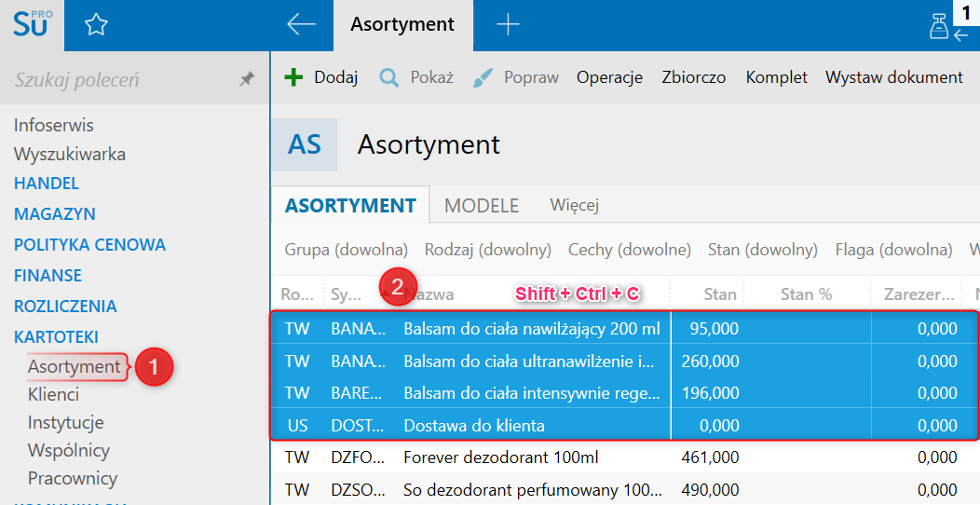Click the Popraw brush icon
Image resolution: width=980 pixels, height=505 pixels.
coord(483,77)
